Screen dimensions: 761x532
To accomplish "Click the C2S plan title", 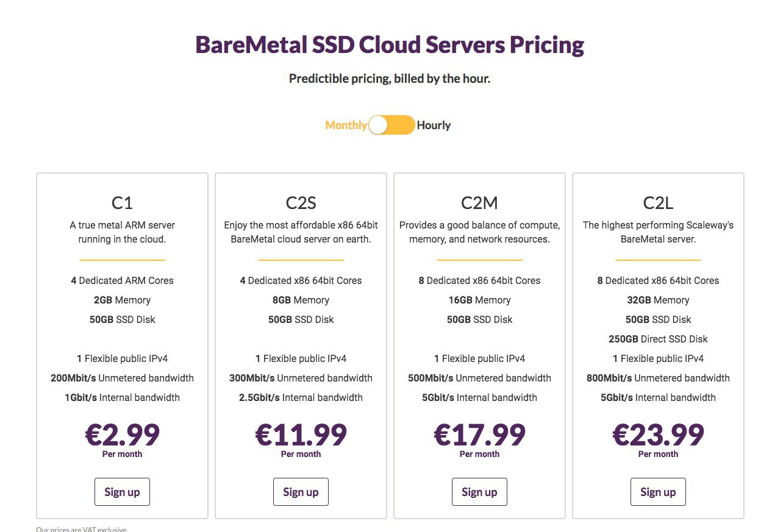I will tap(301, 202).
